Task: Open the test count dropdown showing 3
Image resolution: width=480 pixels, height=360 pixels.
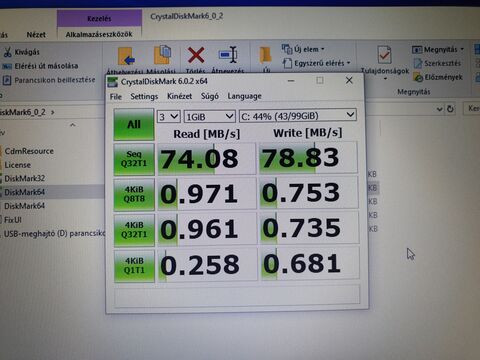Action: pos(169,117)
